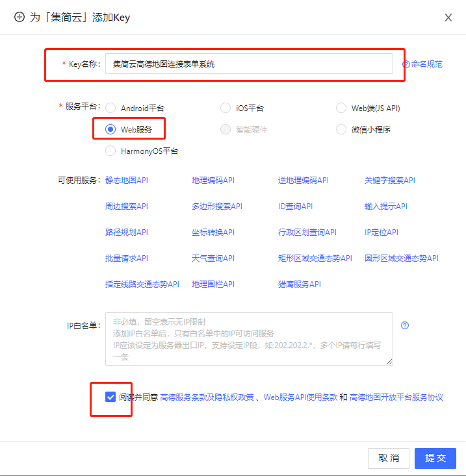Click the 取消 button
The width and height of the screenshot is (466, 476).
(x=389, y=458)
